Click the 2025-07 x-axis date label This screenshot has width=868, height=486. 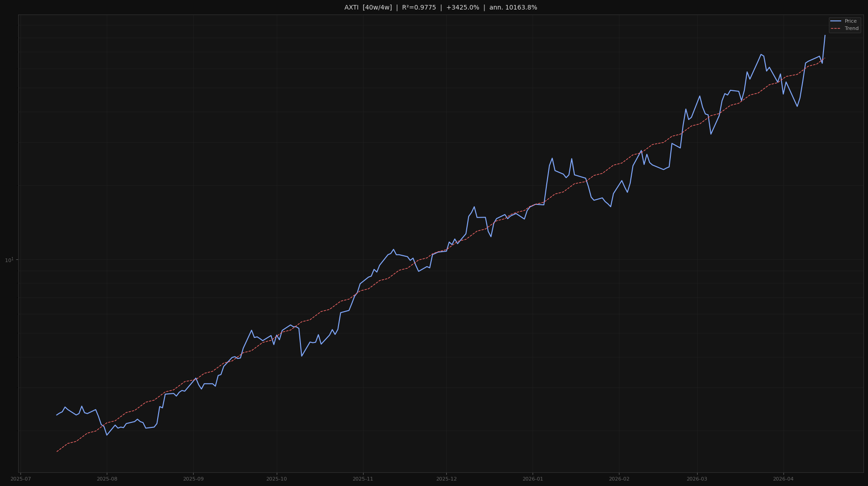[x=20, y=479]
